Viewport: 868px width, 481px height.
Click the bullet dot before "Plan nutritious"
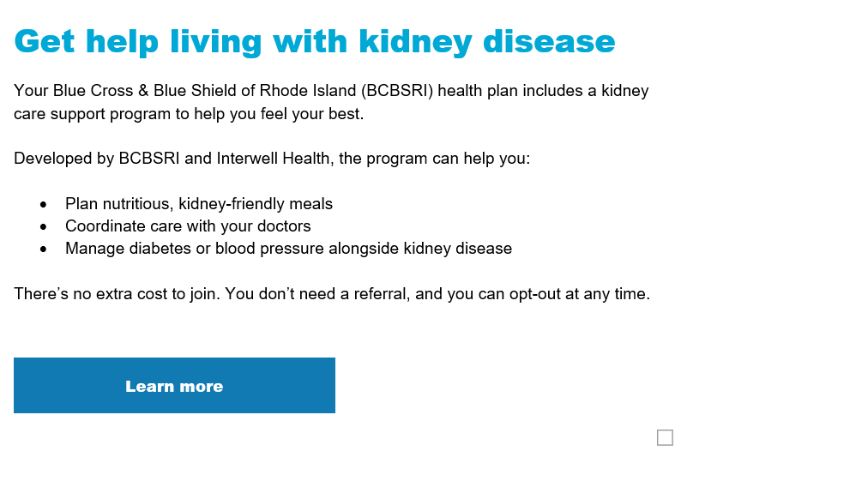click(x=44, y=205)
